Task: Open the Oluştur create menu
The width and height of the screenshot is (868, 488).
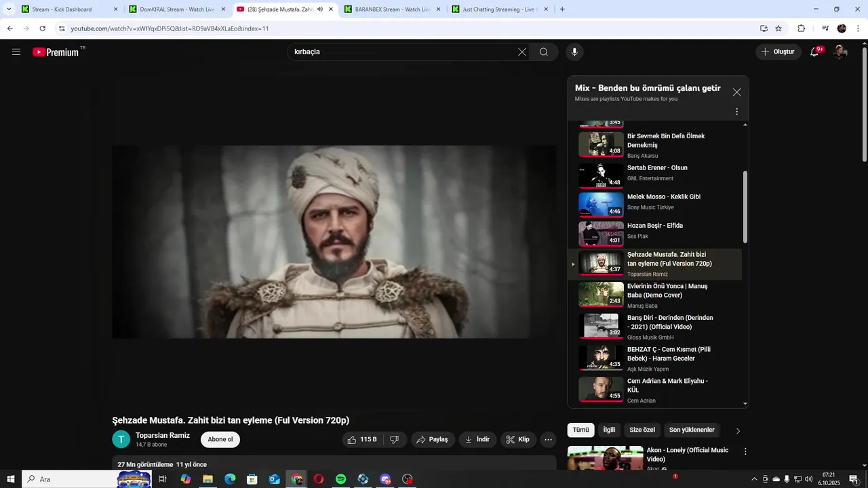Action: tap(778, 52)
